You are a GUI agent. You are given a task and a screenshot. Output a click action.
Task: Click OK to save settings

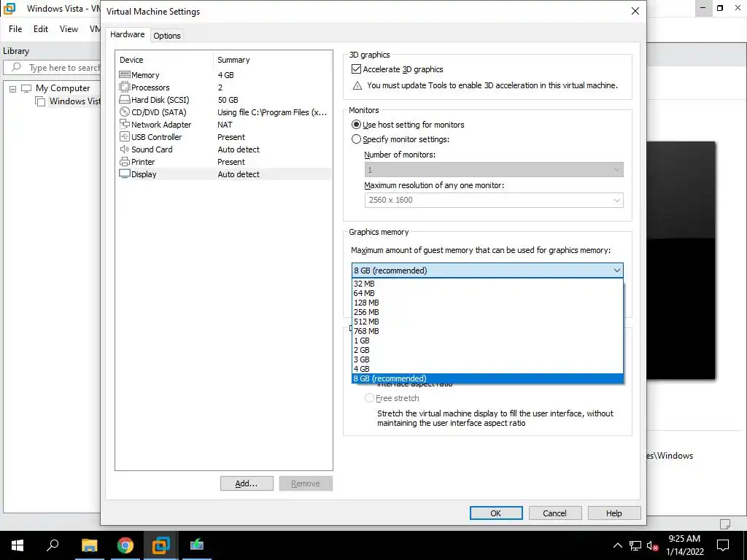(x=496, y=513)
